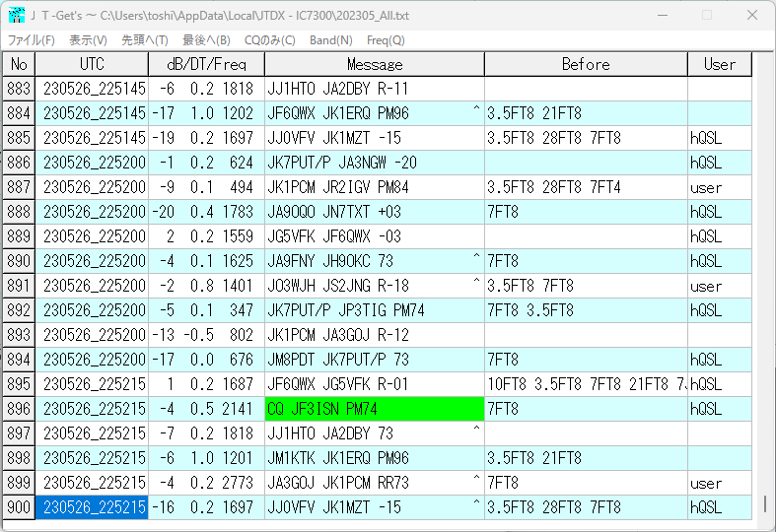Screen dimensions: 776x532
Task: Click Before cell 3.5FT8 28FT8 7FT4
Action: coord(586,187)
